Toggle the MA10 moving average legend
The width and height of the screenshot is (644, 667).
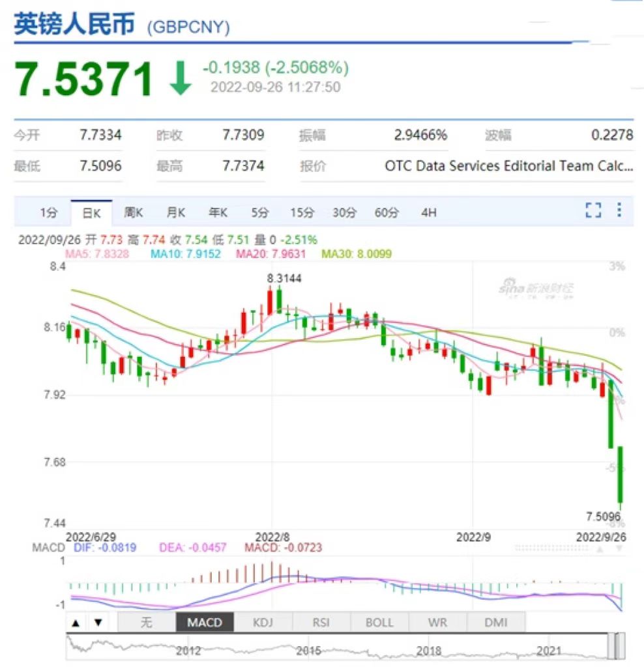[x=184, y=253]
